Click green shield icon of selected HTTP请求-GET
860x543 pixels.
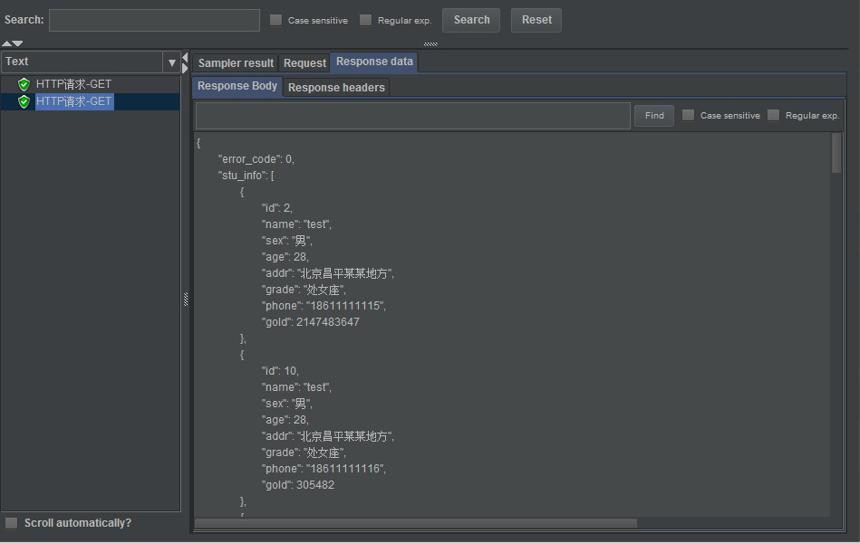pos(24,101)
